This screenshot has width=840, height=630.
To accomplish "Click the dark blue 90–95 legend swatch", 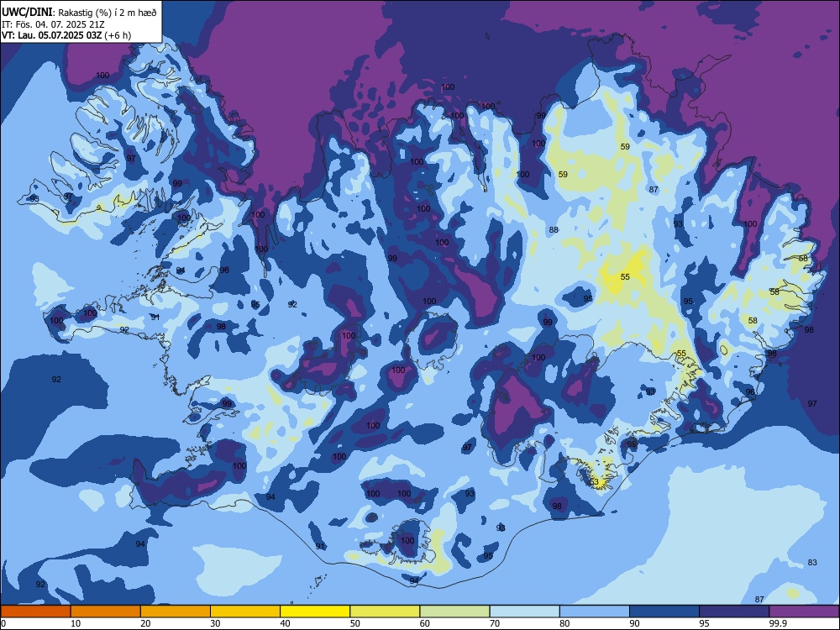I will (664, 612).
